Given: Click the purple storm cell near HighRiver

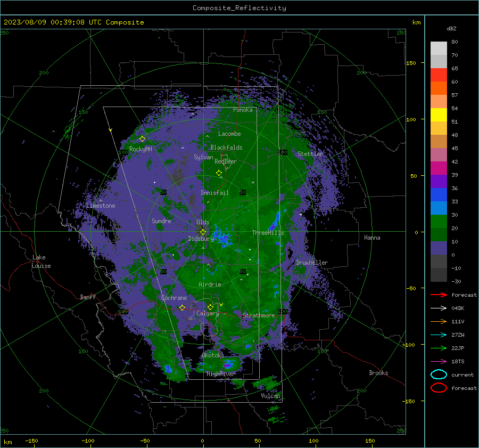Looking at the screenshot, I should click(x=227, y=365).
